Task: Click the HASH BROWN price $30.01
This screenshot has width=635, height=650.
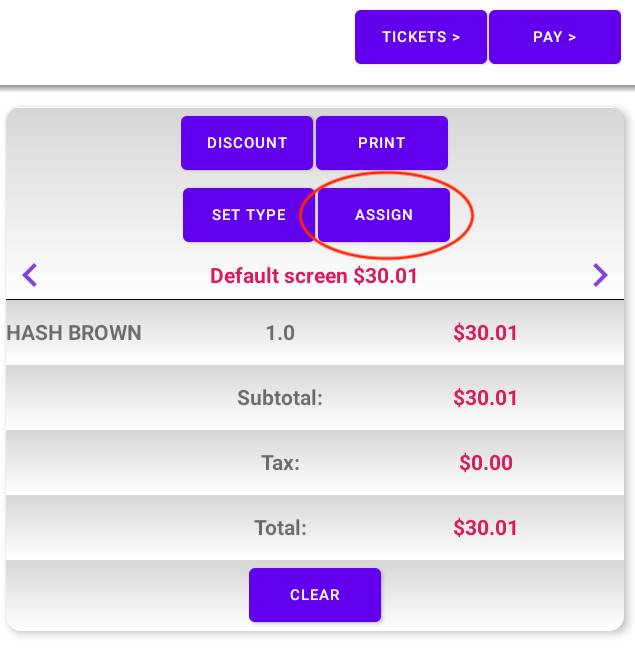Action: (x=485, y=333)
